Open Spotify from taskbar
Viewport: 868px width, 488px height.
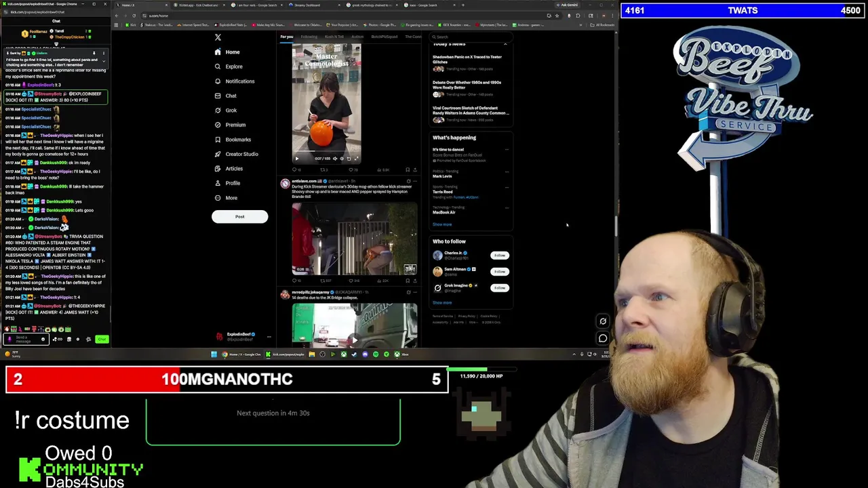click(376, 354)
